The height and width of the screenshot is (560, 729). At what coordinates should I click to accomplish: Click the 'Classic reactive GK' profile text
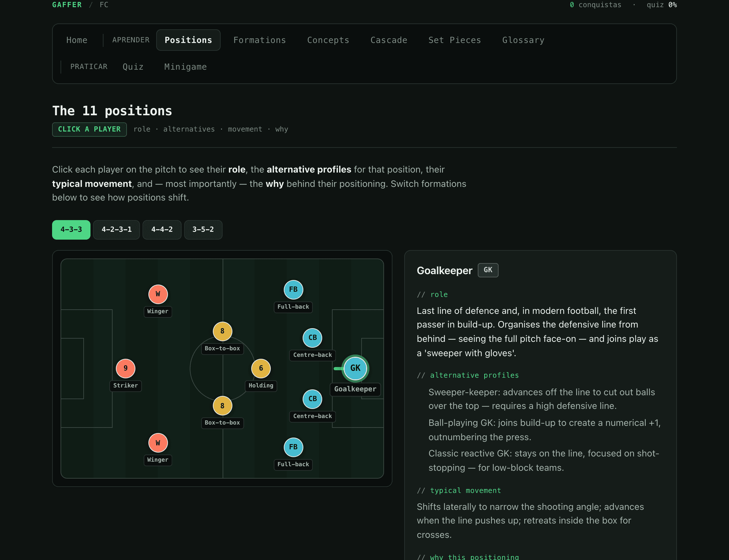pos(544,461)
